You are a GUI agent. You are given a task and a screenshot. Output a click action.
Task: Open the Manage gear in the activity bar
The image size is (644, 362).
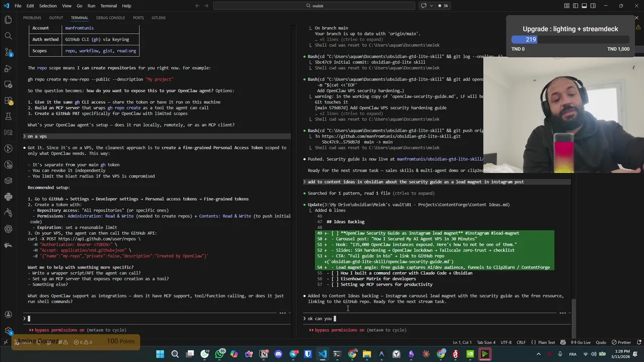point(8,331)
